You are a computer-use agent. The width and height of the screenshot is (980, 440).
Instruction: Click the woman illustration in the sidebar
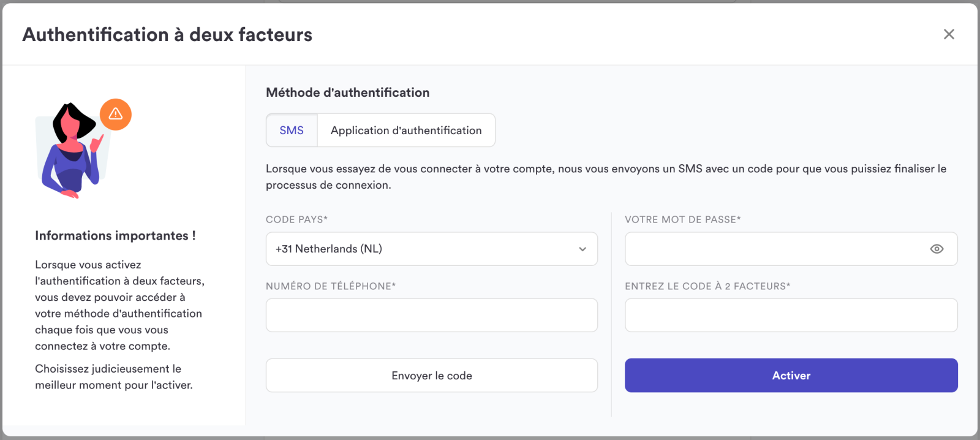pos(71,151)
